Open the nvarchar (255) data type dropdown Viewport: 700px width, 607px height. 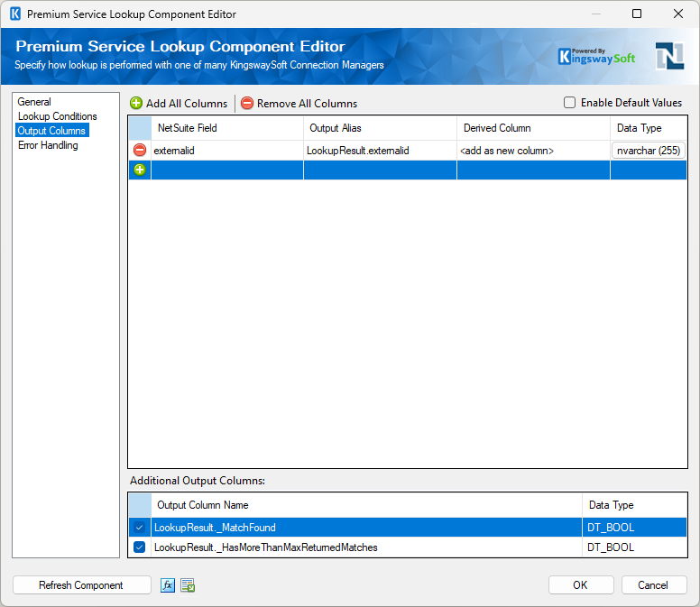[649, 151]
